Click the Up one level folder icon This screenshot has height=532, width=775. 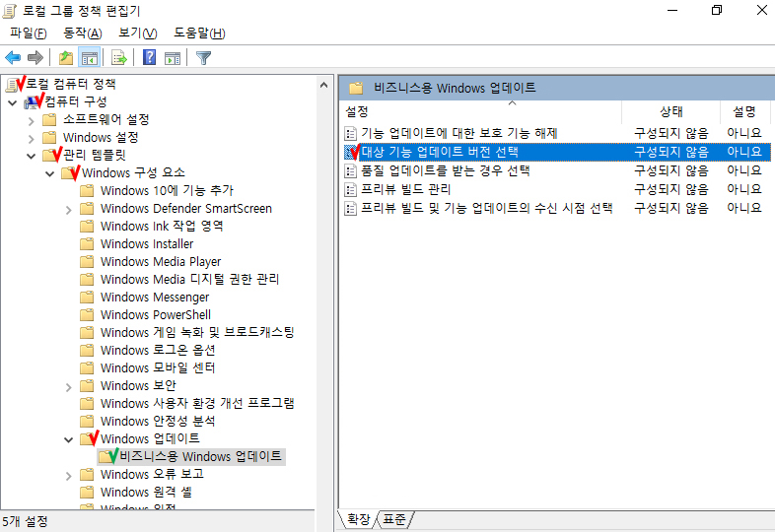tap(66, 58)
